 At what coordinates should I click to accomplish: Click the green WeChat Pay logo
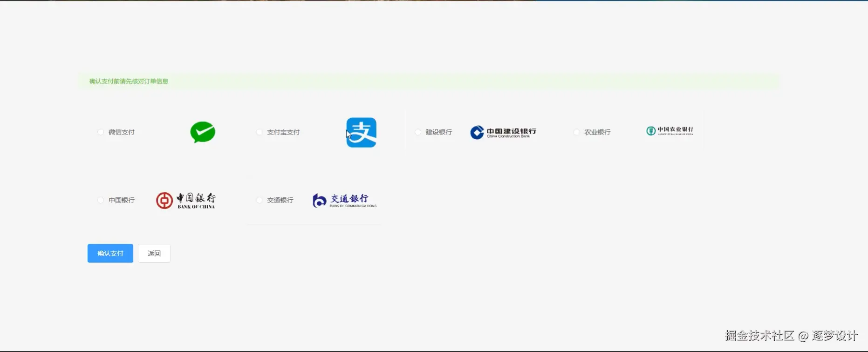click(x=203, y=132)
